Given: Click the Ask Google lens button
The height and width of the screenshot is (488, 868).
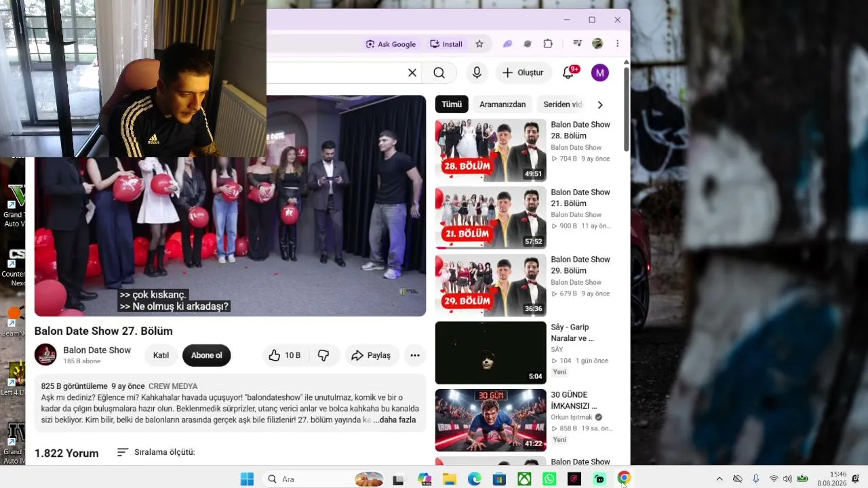Looking at the screenshot, I should click(391, 44).
